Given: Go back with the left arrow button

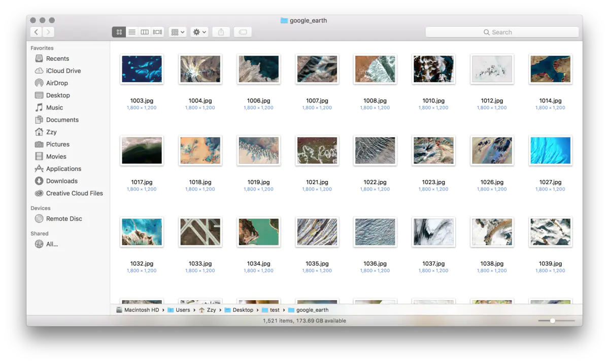Looking at the screenshot, I should [x=36, y=32].
